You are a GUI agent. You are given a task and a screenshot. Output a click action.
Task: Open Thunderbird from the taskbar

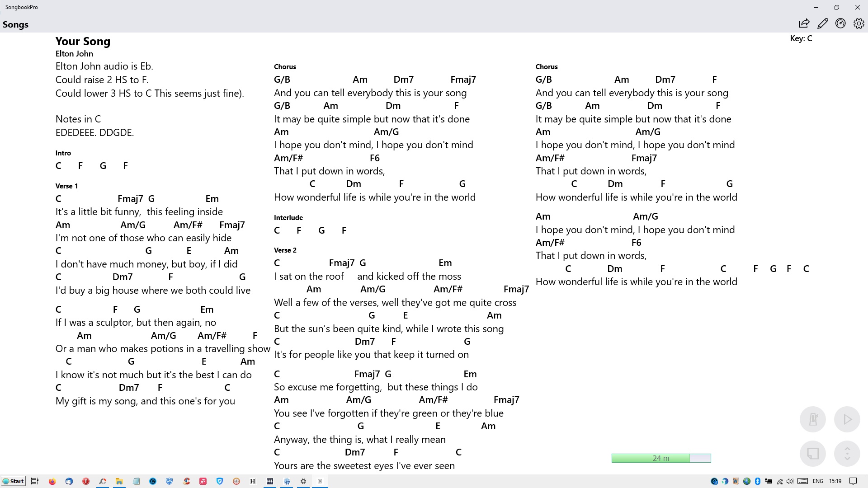point(69,481)
